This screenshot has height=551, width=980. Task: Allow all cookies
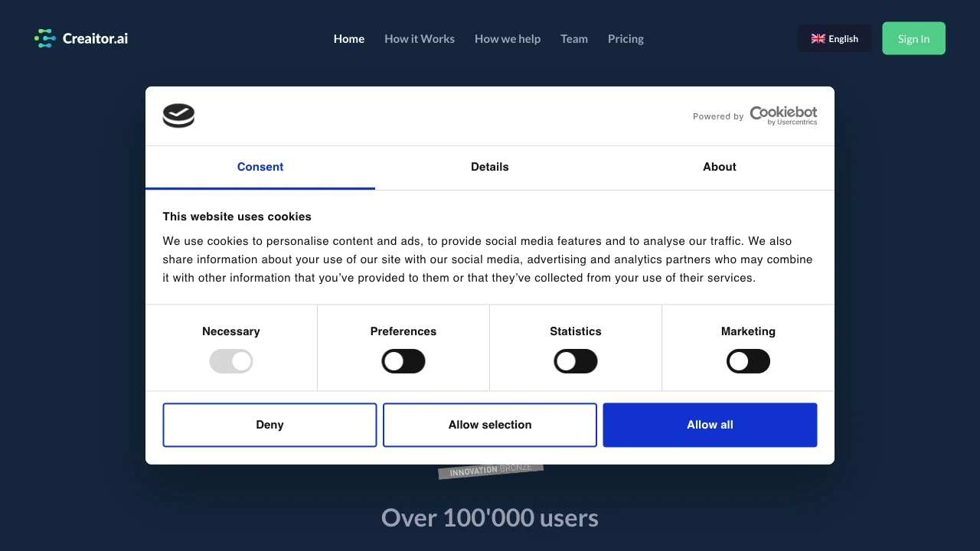(x=710, y=424)
